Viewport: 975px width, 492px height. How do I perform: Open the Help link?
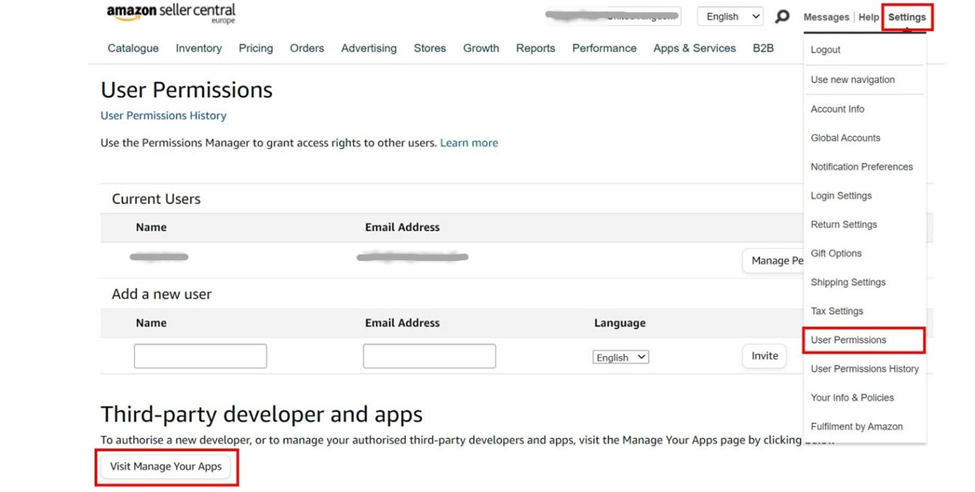(869, 17)
